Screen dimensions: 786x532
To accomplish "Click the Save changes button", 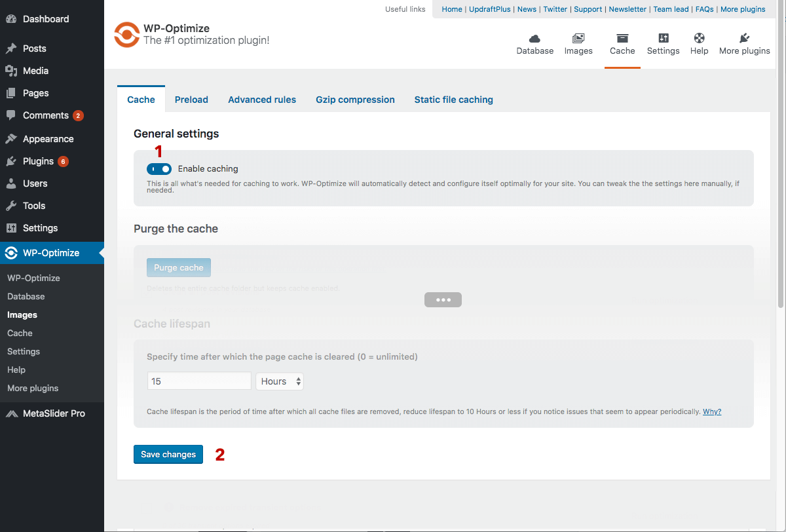I will [168, 454].
